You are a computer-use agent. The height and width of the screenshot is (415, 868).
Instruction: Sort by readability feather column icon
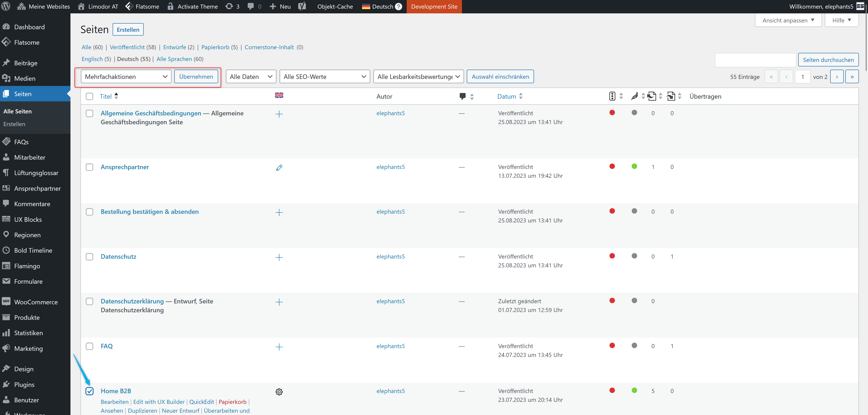[634, 96]
